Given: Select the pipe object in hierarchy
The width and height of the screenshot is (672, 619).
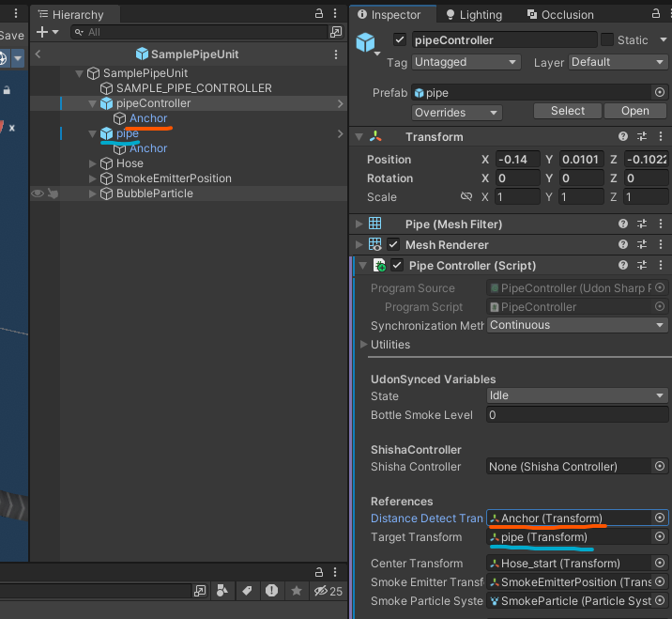Looking at the screenshot, I should (128, 133).
